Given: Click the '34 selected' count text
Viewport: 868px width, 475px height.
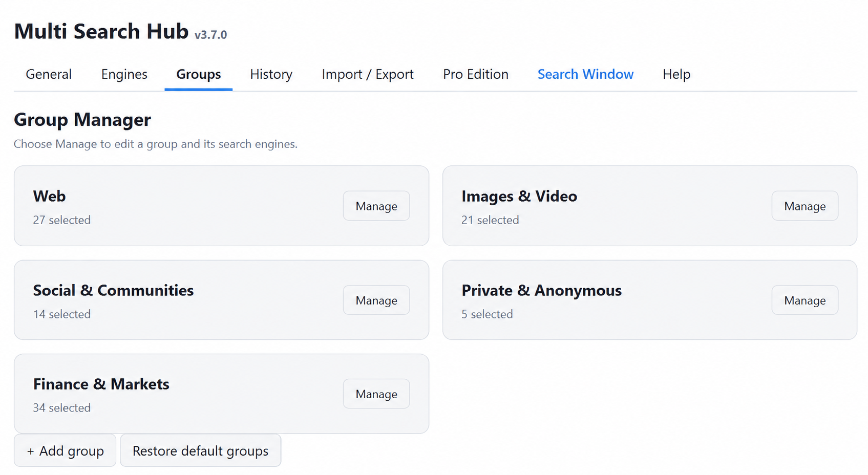Looking at the screenshot, I should tap(62, 408).
